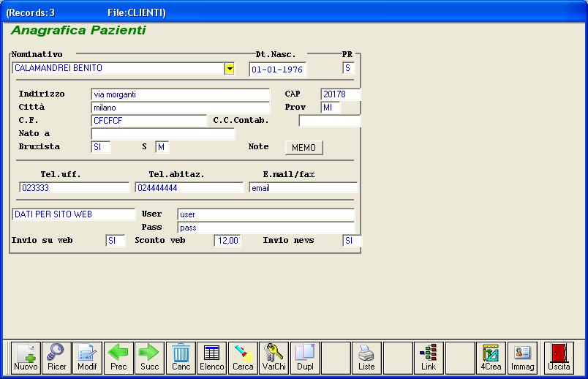Click the PR field containing S
588x379 pixels.
click(348, 68)
